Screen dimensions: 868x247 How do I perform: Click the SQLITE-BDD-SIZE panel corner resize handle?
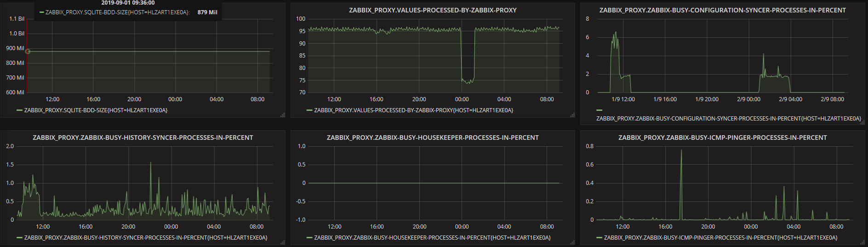pyautogui.click(x=283, y=115)
